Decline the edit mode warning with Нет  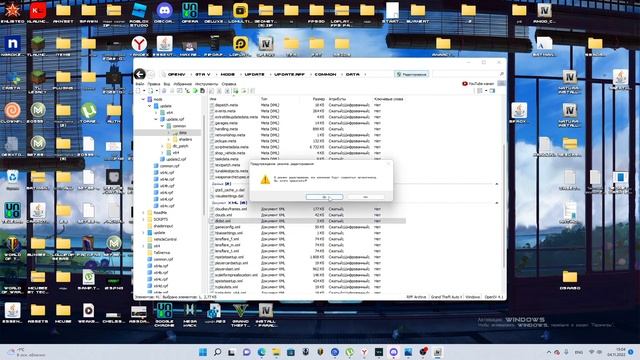(x=365, y=197)
